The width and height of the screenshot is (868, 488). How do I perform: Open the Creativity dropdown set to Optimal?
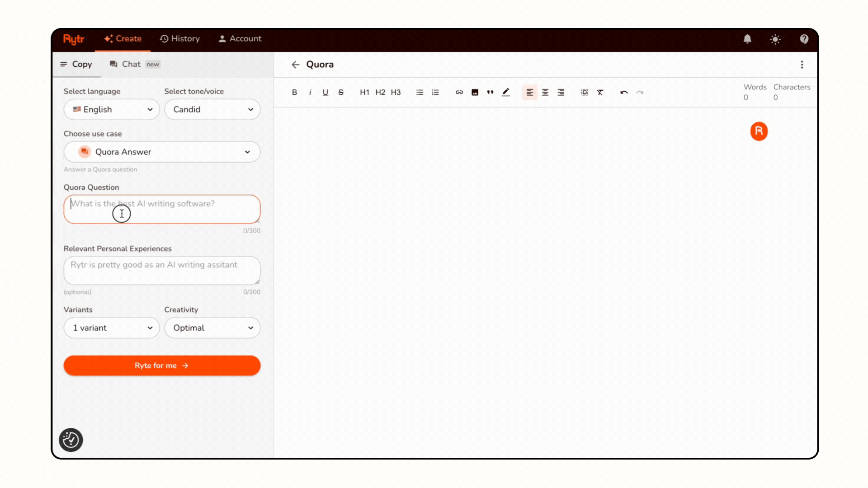pyautogui.click(x=212, y=328)
